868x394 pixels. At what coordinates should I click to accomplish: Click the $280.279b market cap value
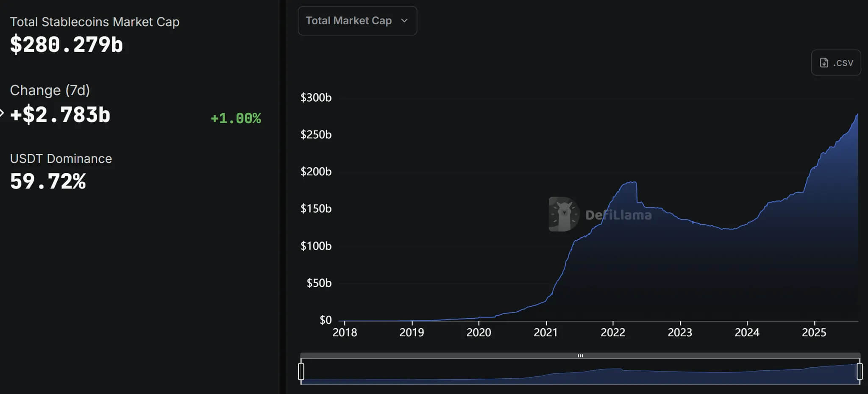[x=67, y=44]
